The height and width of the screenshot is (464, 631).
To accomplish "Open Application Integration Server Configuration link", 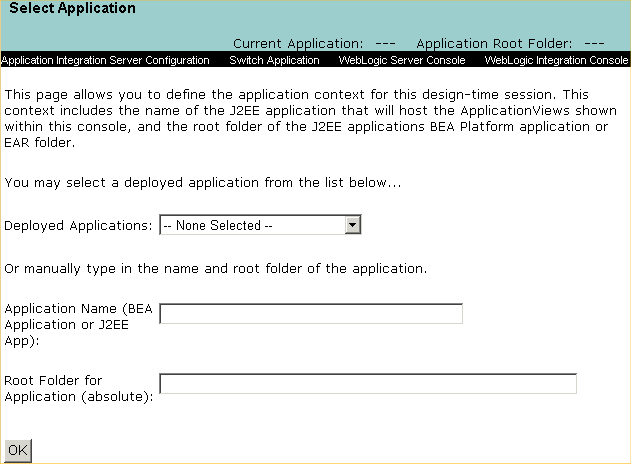I will click(x=106, y=60).
